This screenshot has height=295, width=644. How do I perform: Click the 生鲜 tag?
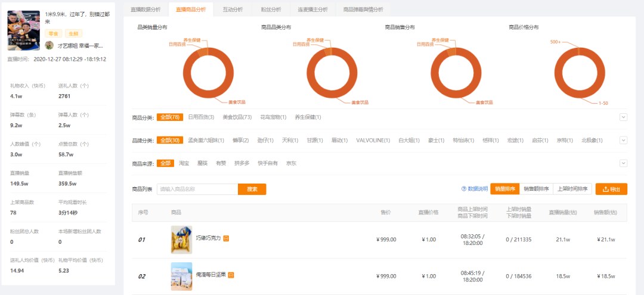pyautogui.click(x=73, y=33)
